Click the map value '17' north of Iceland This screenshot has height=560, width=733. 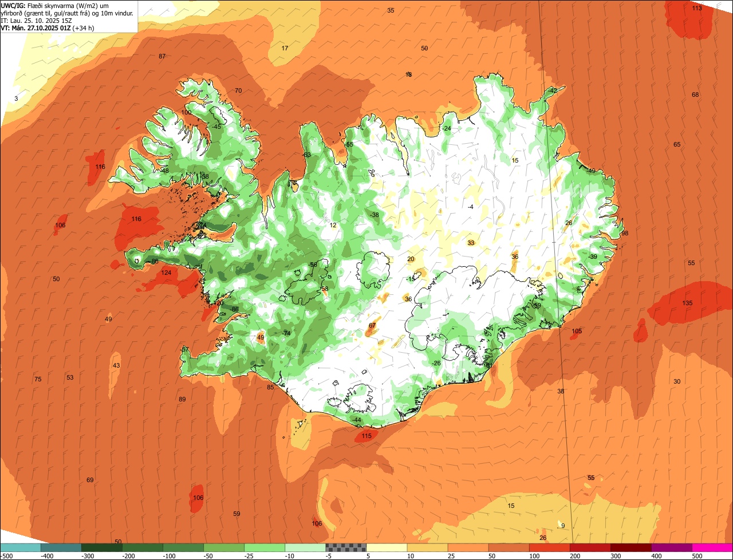(285, 48)
